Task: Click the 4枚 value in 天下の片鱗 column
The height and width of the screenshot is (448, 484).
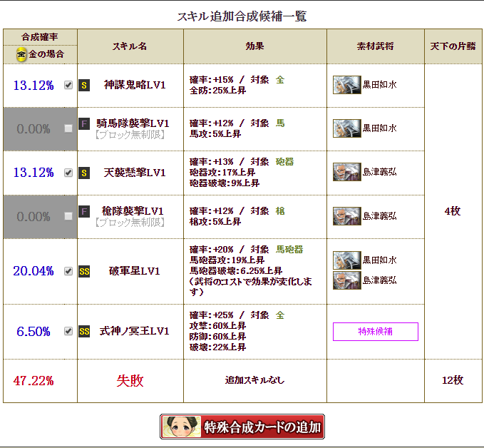Action: click(453, 211)
